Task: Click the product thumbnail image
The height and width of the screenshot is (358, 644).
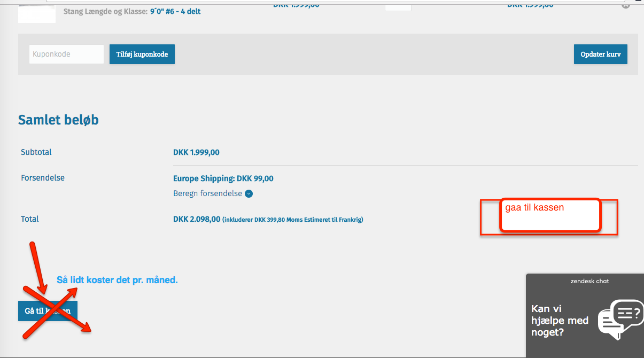Action: coord(36,12)
